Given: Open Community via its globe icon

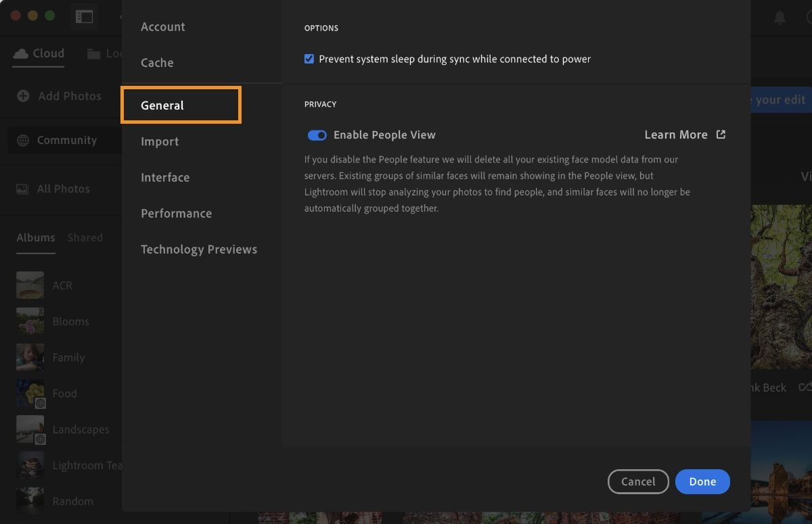Looking at the screenshot, I should (23, 141).
